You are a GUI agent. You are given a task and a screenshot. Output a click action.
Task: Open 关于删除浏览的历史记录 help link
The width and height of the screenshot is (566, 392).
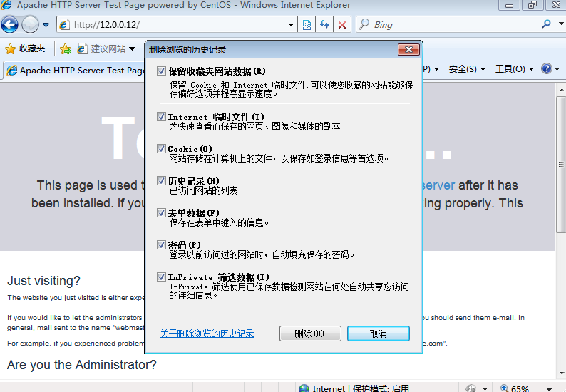[x=207, y=334]
